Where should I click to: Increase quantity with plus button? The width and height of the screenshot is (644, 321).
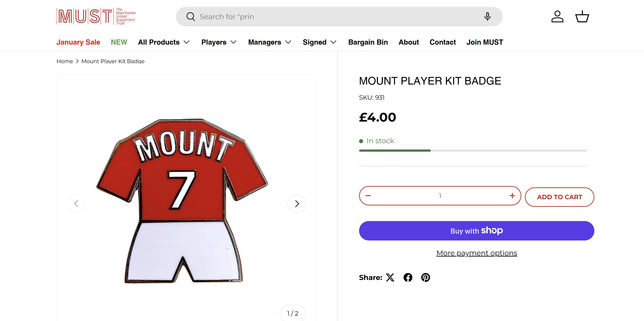tap(512, 196)
